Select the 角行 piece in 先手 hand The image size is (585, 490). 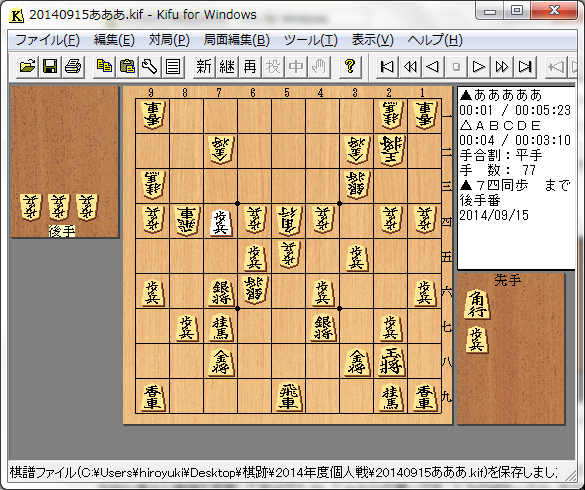[477, 304]
